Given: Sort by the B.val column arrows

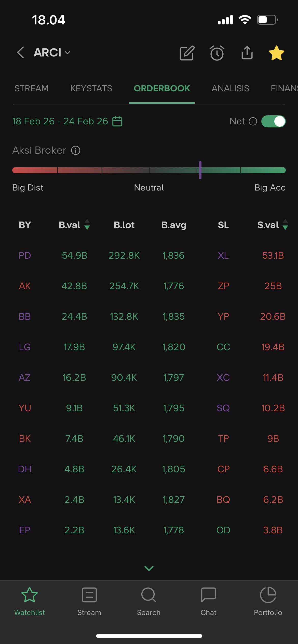Looking at the screenshot, I should (x=87, y=225).
